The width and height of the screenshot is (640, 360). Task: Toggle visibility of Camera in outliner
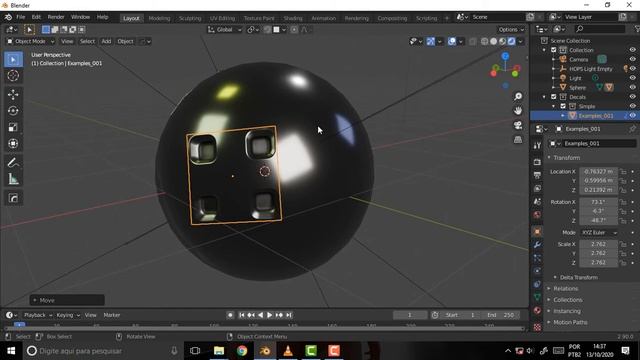coord(632,59)
